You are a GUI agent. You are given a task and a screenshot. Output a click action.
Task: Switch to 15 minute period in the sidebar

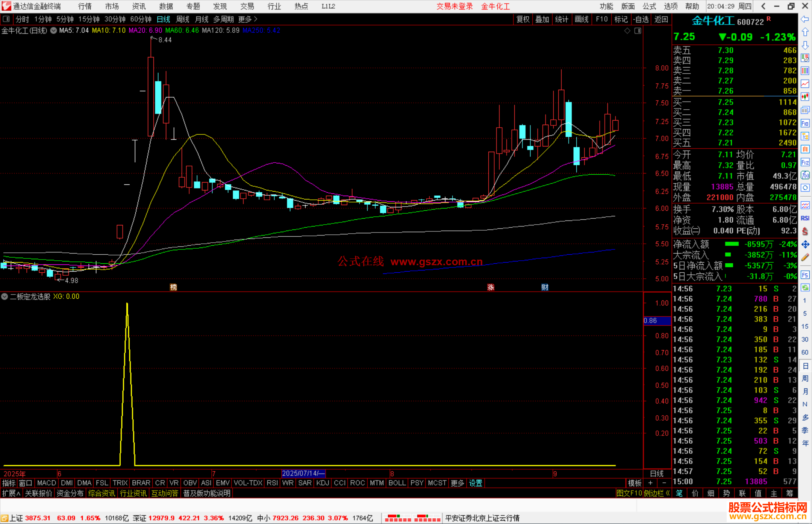click(805, 326)
